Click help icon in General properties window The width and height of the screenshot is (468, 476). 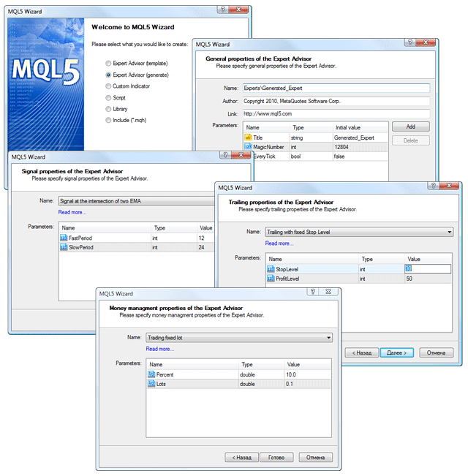(410, 42)
